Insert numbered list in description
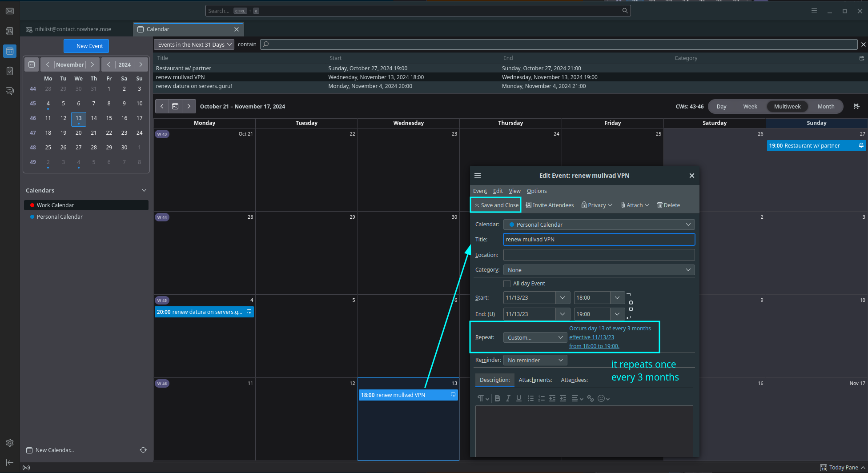Screen dimensions: 868x473 (541, 398)
